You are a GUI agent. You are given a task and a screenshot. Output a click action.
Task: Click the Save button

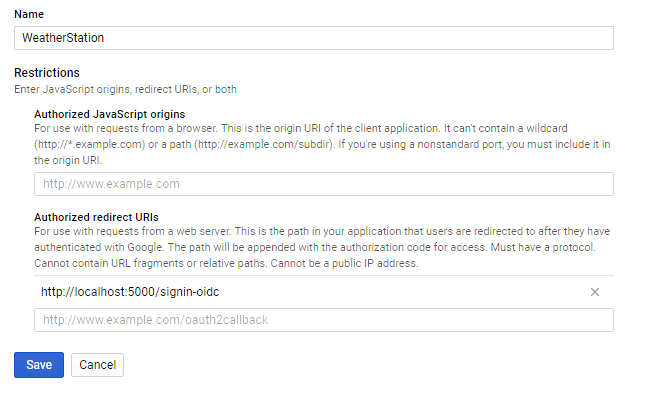(x=39, y=365)
